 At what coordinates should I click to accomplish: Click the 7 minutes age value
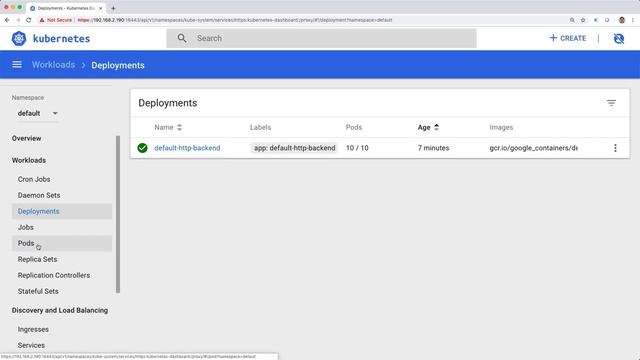click(433, 148)
